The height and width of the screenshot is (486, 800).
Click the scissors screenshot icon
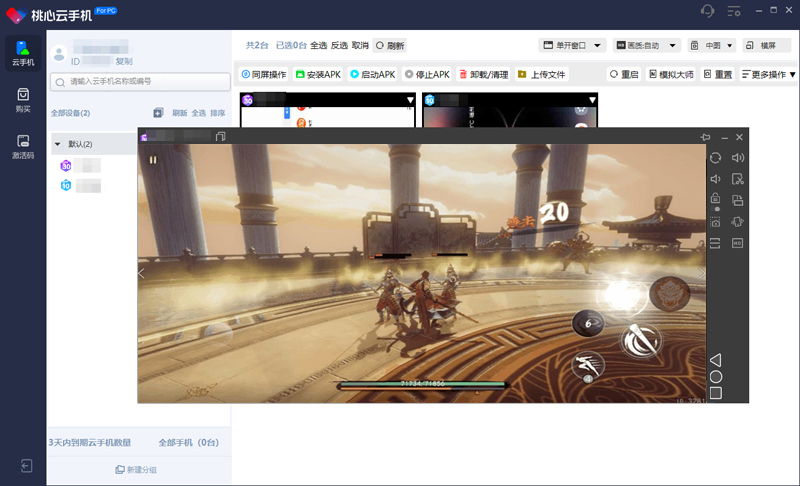(x=738, y=179)
